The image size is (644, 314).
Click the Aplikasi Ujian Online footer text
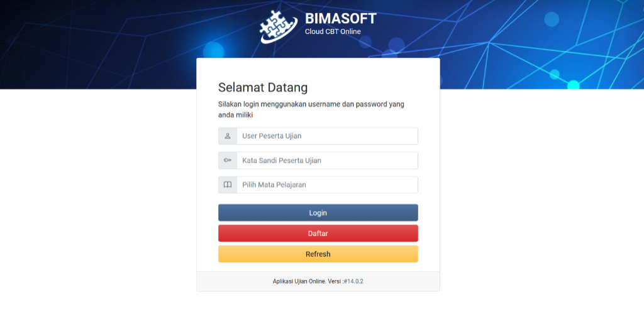pyautogui.click(x=308, y=281)
